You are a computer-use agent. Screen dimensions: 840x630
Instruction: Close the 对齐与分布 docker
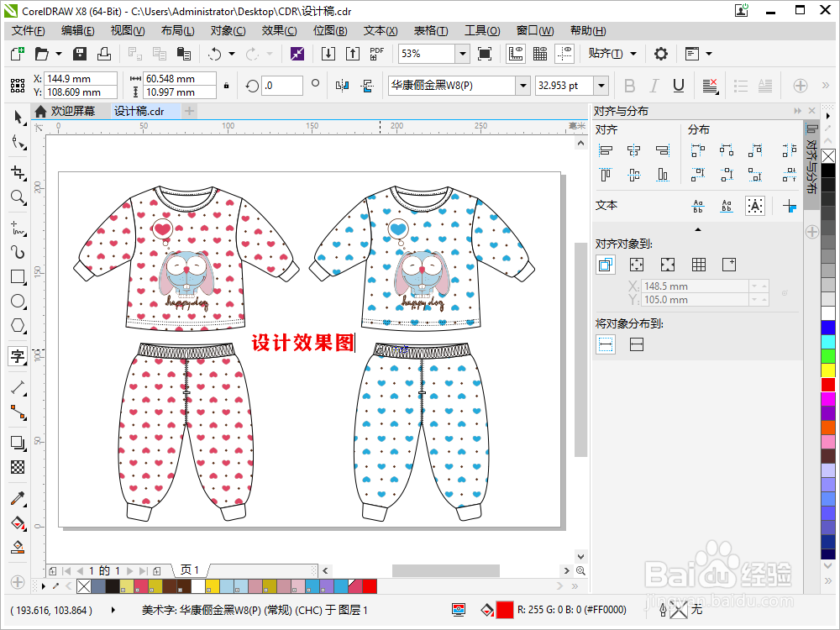[811, 111]
